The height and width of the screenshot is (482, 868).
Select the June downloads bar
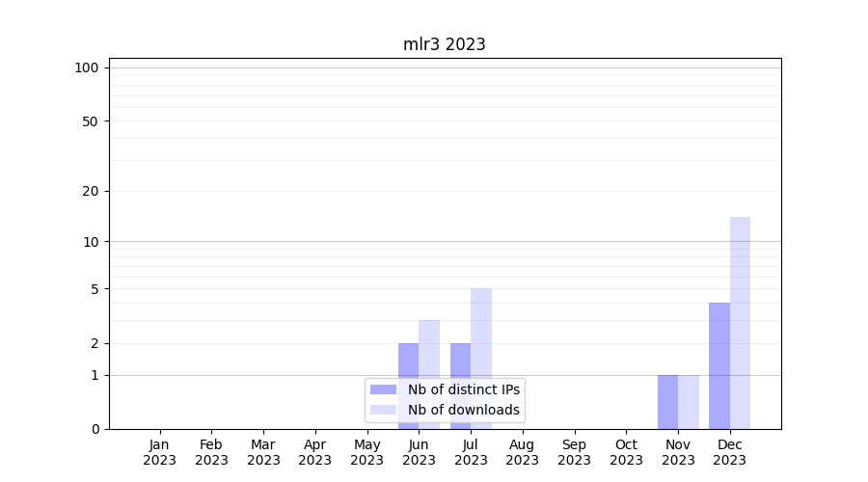pyautogui.click(x=429, y=347)
